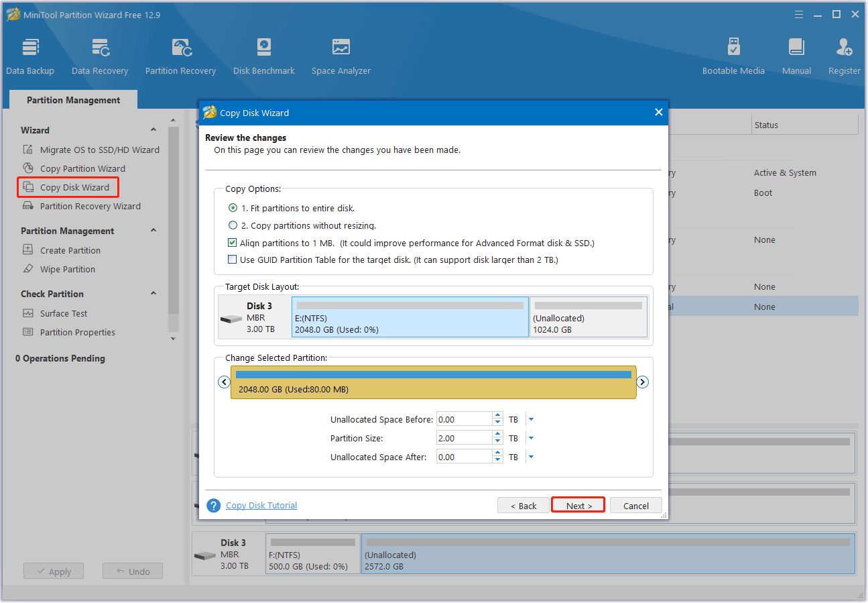Click the Surface Test icon
Image resolution: width=868 pixels, height=603 pixels.
pyautogui.click(x=27, y=313)
